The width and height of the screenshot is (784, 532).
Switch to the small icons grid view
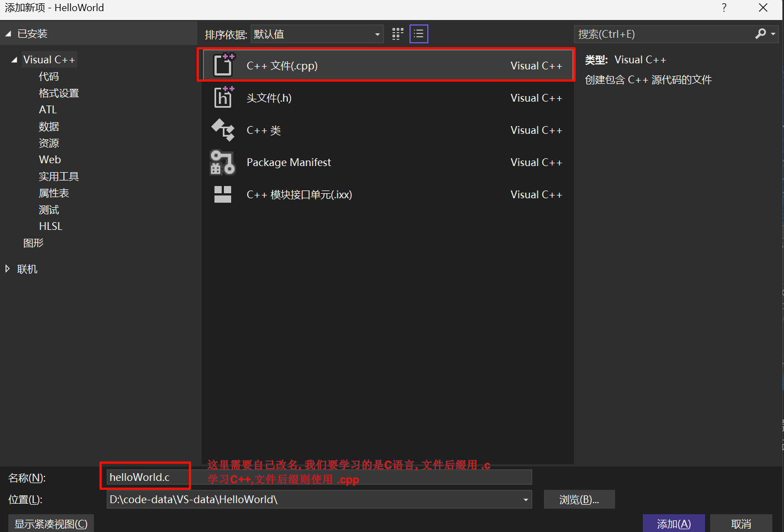[x=397, y=34]
